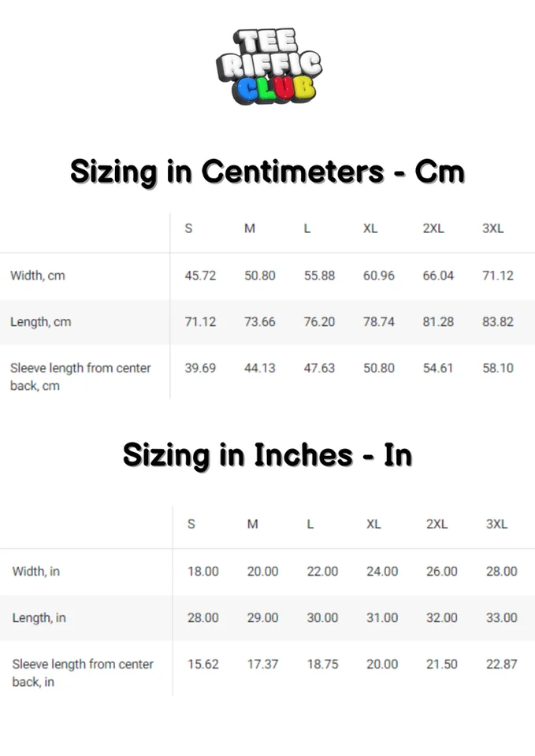The height and width of the screenshot is (756, 535).
Task: Click the 3XL column header in centimeters table
Action: point(492,228)
